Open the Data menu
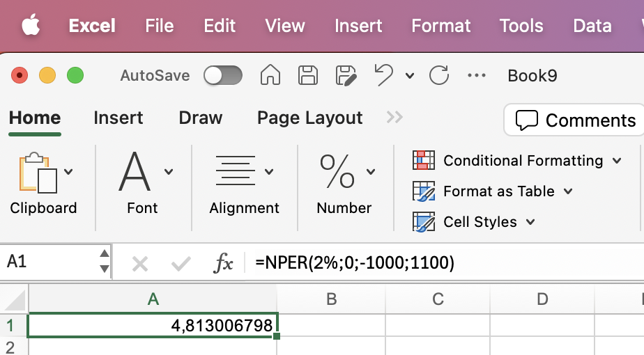The image size is (644, 355). pyautogui.click(x=592, y=26)
